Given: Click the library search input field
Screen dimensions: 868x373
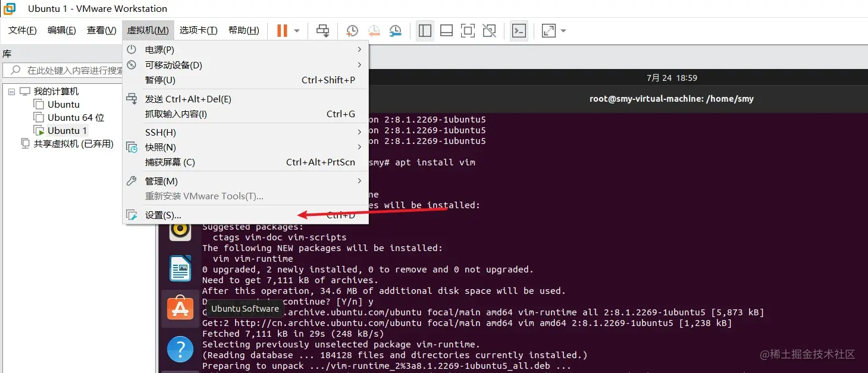Looking at the screenshot, I should 63,70.
